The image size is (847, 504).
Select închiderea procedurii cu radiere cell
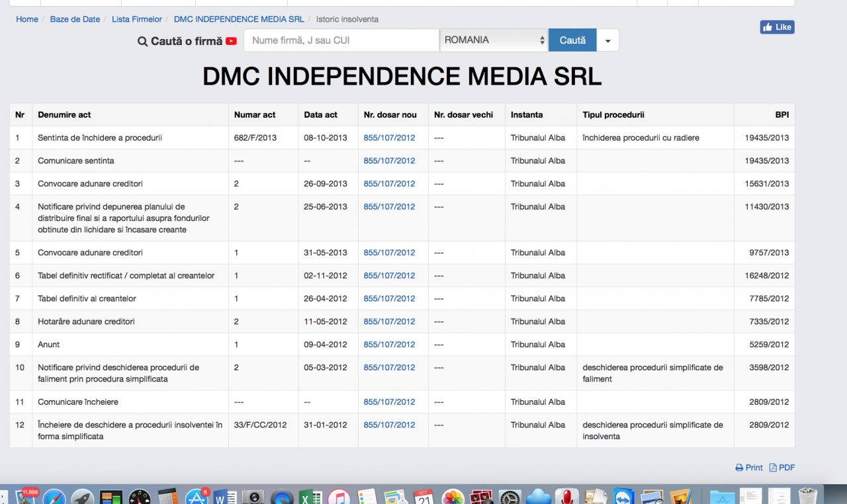pos(641,138)
